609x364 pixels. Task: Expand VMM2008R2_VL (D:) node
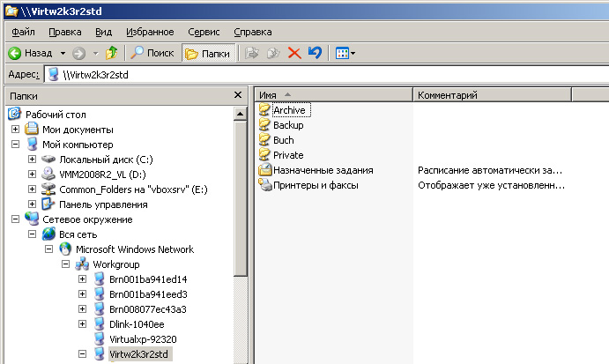[x=32, y=174]
